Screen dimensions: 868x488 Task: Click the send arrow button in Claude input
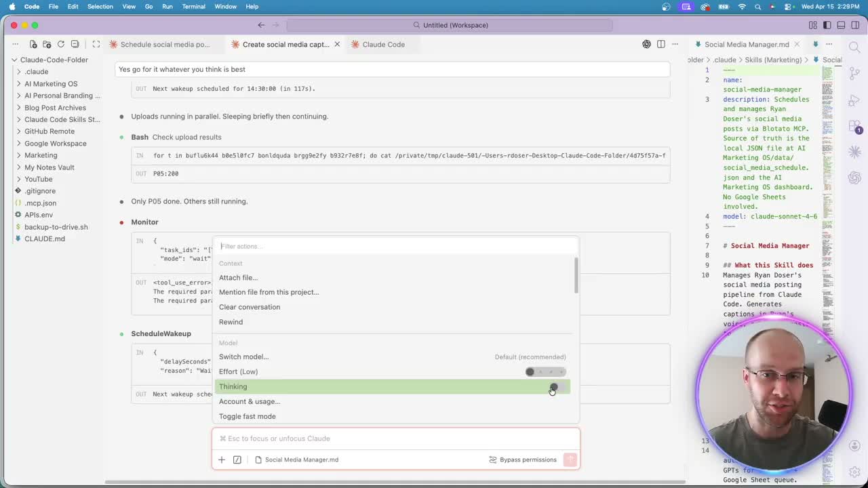[570, 460]
